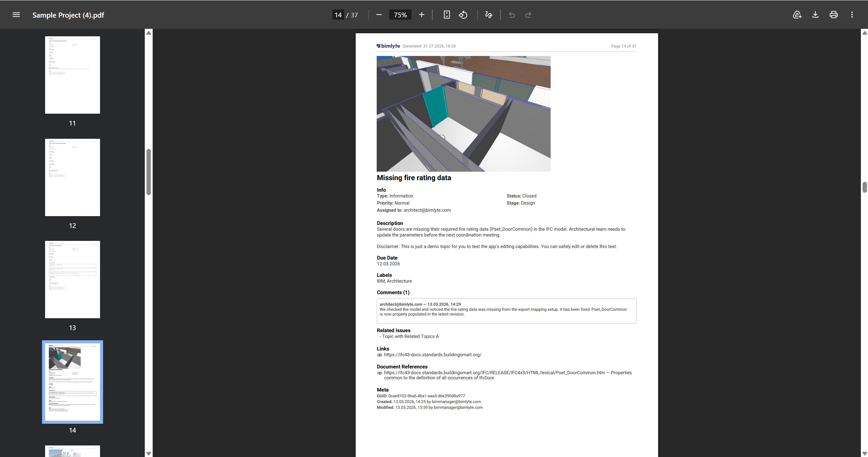Image resolution: width=868 pixels, height=457 pixels.
Task: Zoom out with the minus button
Action: click(x=379, y=15)
